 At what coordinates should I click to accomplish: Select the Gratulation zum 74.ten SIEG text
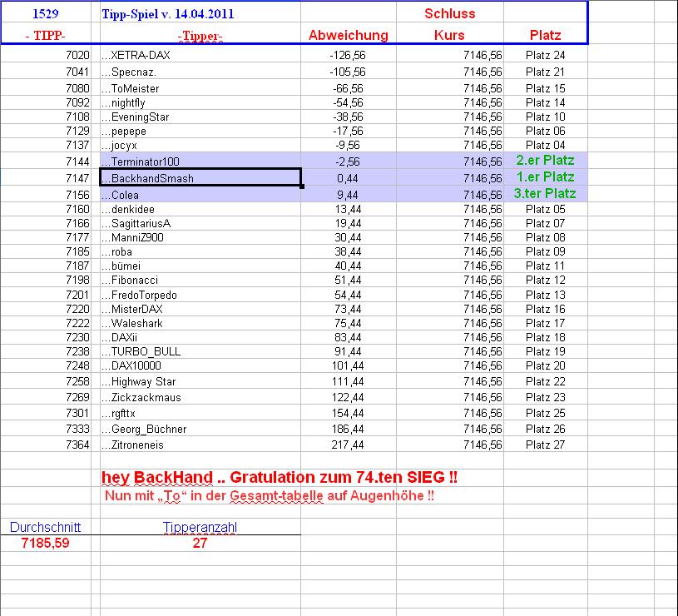pyautogui.click(x=344, y=477)
